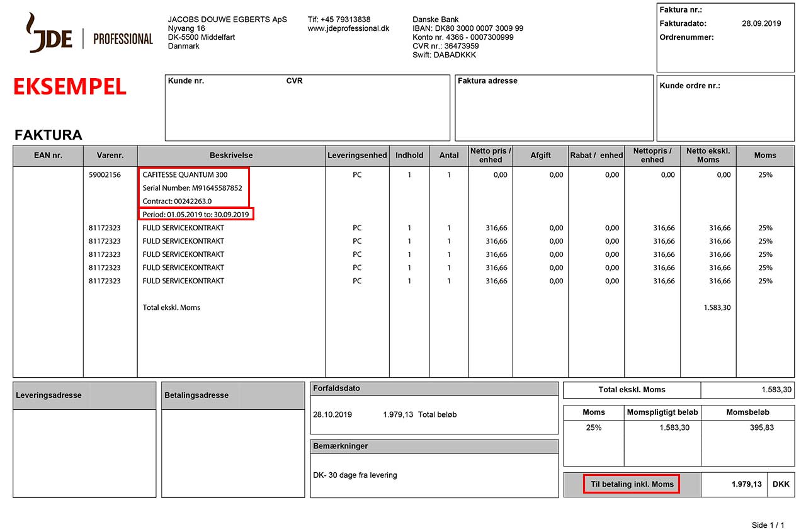This screenshot has width=806, height=532.
Task: Click the Antal column header
Action: (x=449, y=156)
